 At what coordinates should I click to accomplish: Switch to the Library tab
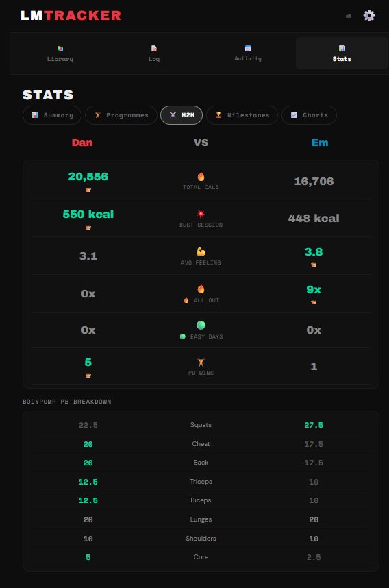pyautogui.click(x=60, y=53)
